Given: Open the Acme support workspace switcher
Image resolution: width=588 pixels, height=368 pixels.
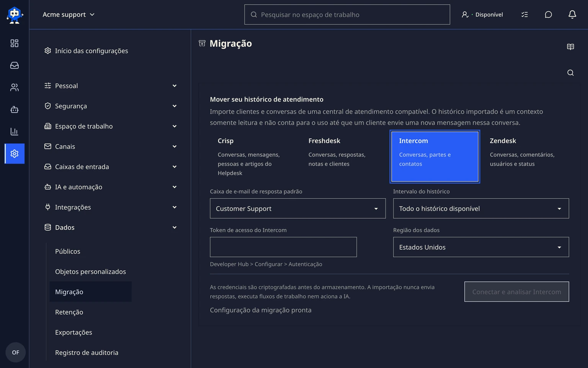Looking at the screenshot, I should click(69, 15).
